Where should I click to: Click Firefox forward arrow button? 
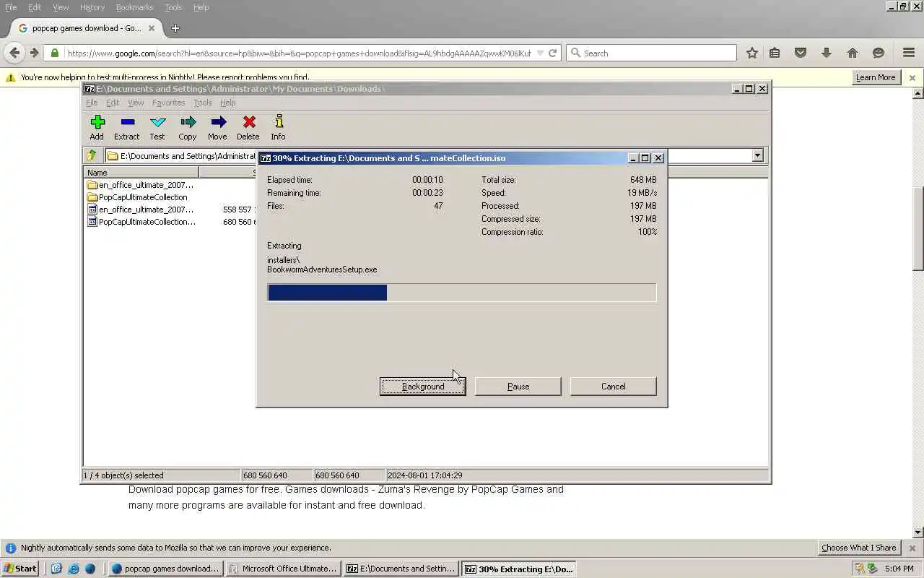coord(34,53)
